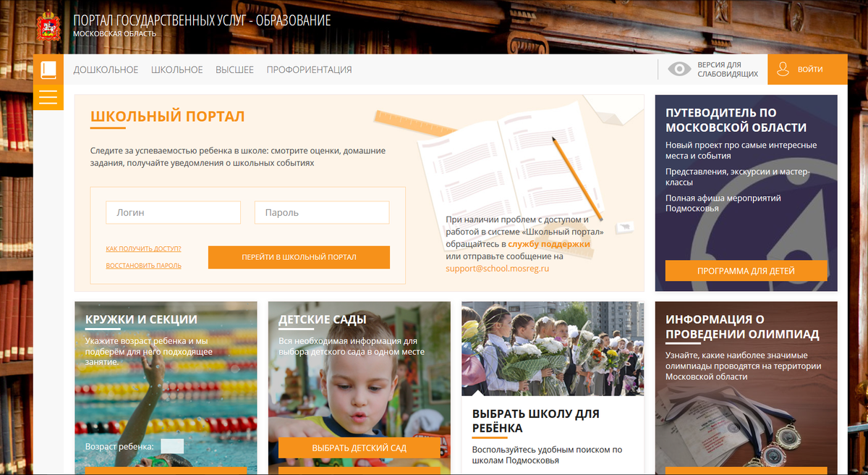
Task: Open Информация о проведении олимпиад heading
Action: click(x=742, y=327)
